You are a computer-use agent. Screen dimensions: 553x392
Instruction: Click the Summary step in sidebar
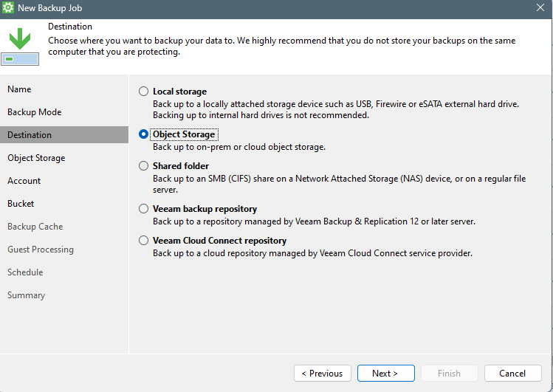click(26, 295)
